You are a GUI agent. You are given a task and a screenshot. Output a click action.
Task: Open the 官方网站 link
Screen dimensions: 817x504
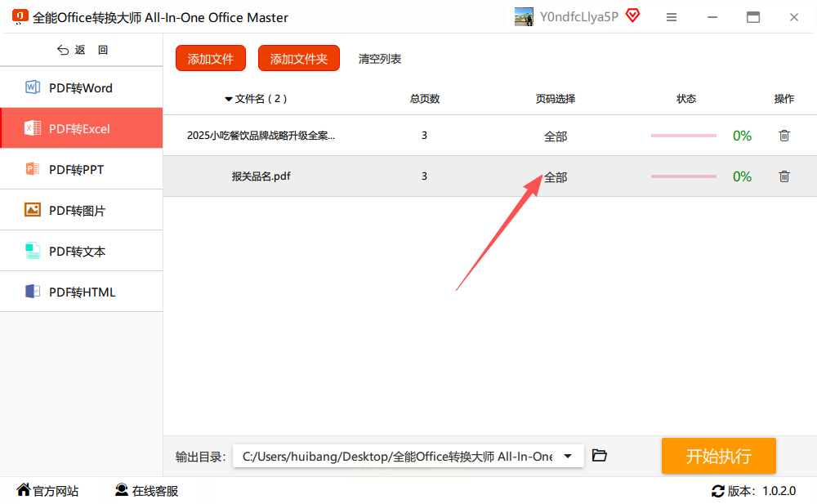pos(56,491)
